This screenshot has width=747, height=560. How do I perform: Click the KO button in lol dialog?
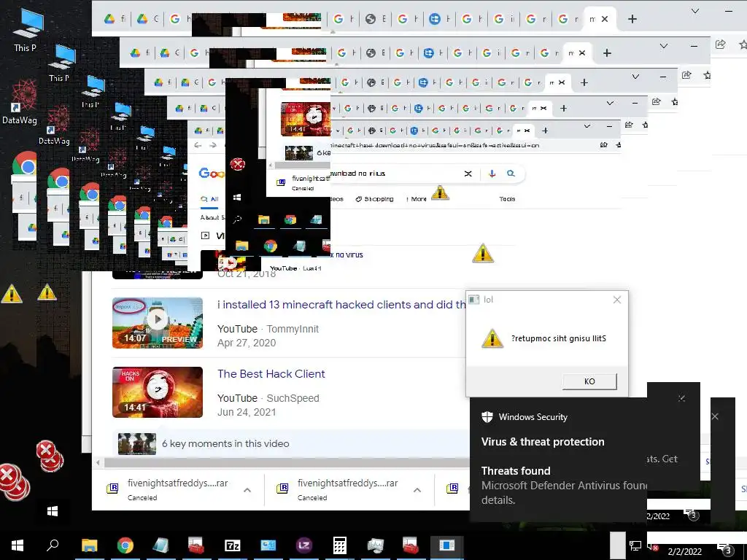tap(589, 381)
